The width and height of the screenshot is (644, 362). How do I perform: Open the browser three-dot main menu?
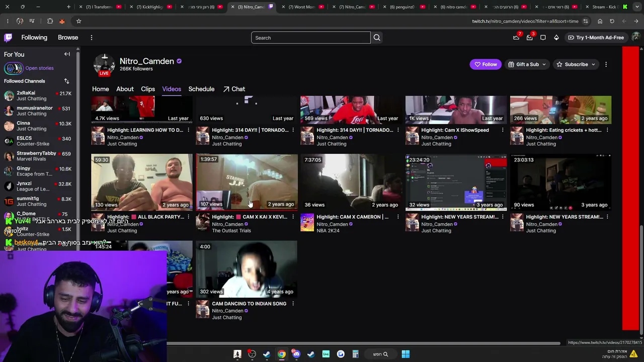[x=8, y=21]
